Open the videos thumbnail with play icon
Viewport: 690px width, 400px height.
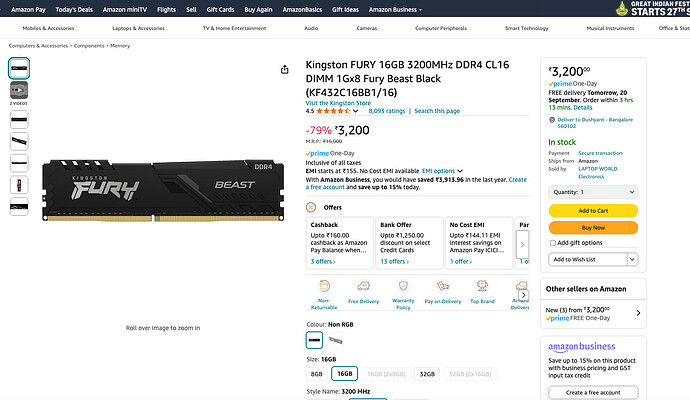[19, 90]
